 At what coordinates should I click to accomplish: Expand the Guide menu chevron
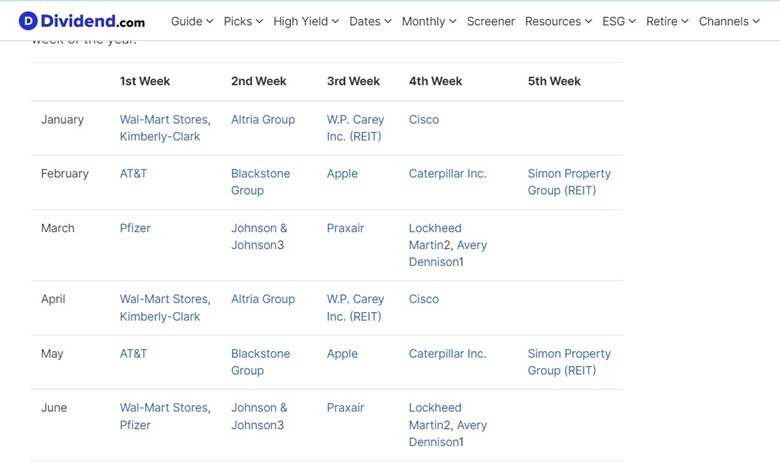click(209, 21)
